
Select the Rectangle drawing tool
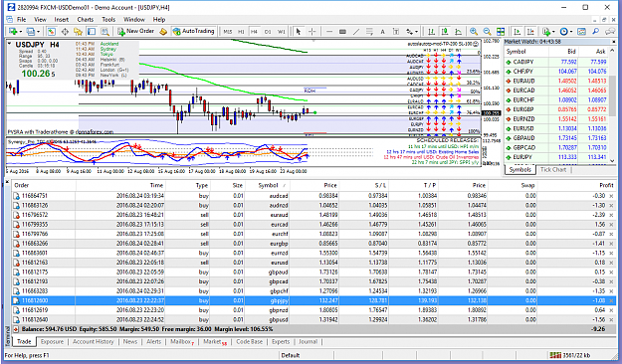(x=342, y=31)
